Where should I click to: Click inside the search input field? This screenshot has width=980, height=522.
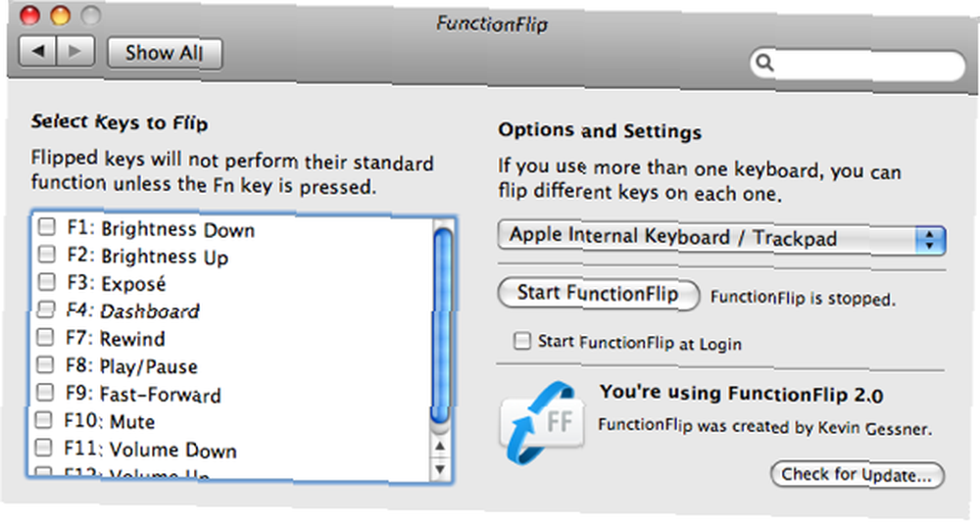click(865, 65)
